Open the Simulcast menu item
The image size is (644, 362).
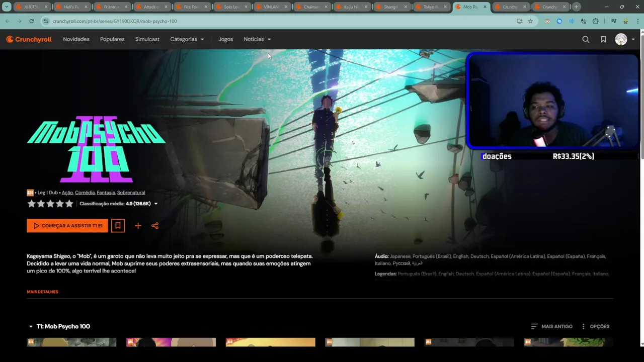147,39
